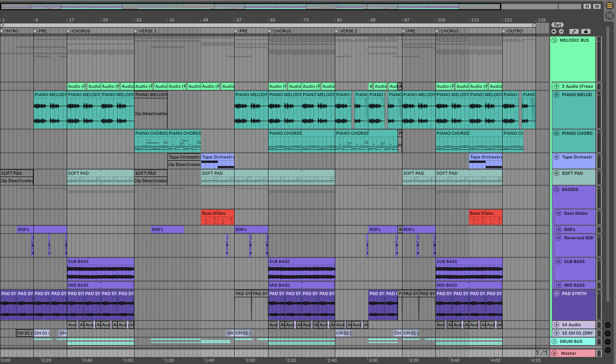616x364 pixels.
Task: Switch to Arrangement view selector icon
Action: (609, 6)
